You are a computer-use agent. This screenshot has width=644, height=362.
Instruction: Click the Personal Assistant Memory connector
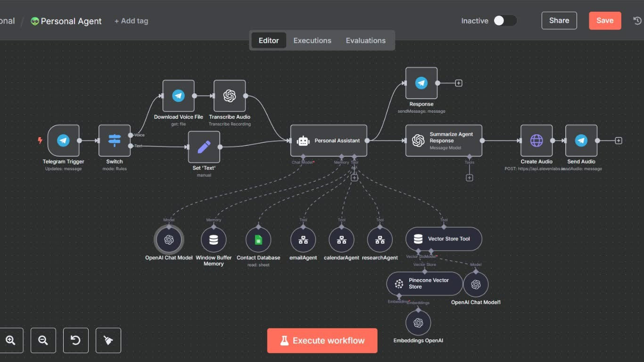coord(341,156)
